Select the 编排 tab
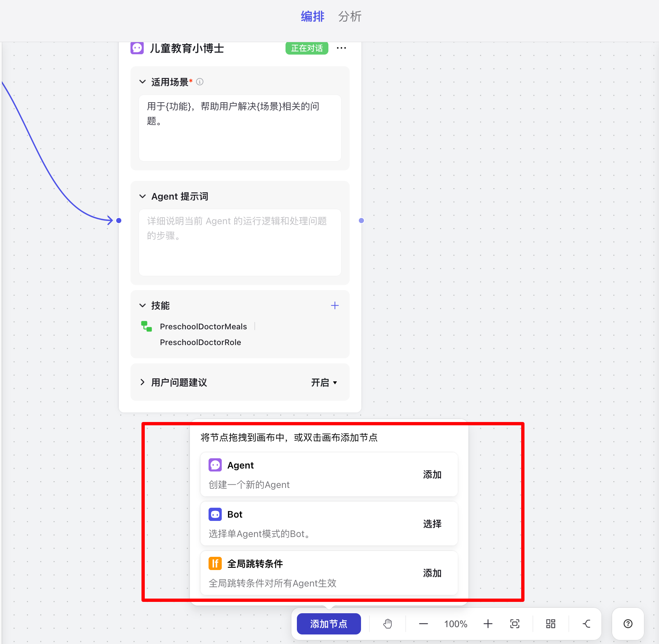Screen dimensions: 659x644 [312, 16]
